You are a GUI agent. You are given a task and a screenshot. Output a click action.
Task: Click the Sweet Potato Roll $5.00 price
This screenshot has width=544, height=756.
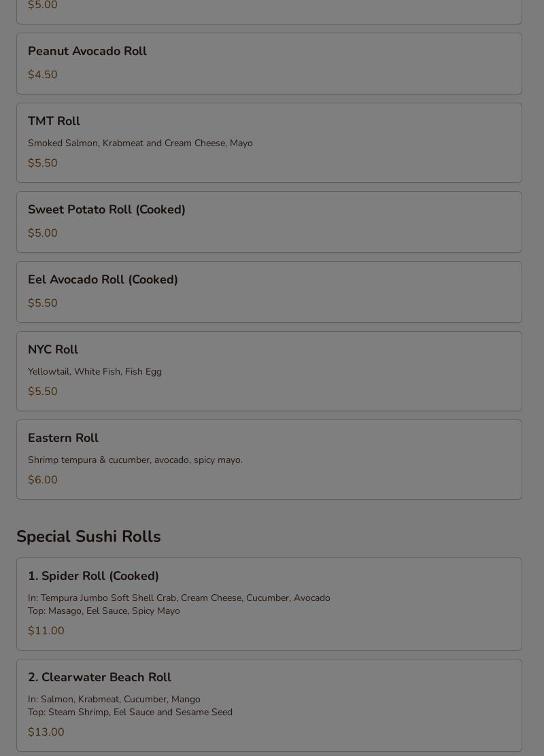[x=42, y=233]
